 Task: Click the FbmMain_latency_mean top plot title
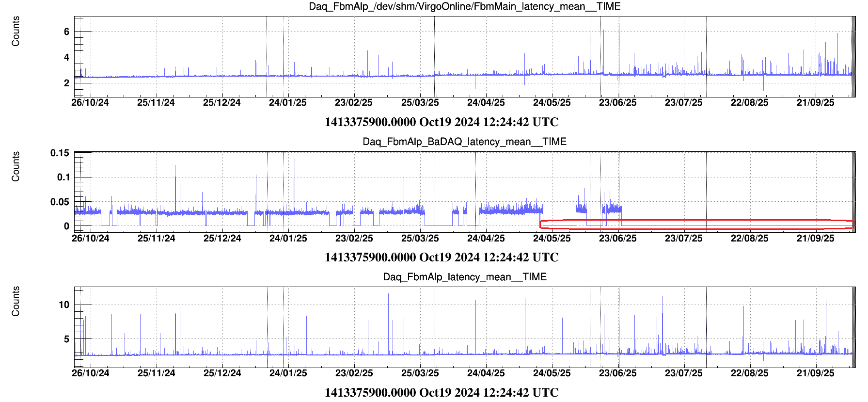tap(464, 6)
